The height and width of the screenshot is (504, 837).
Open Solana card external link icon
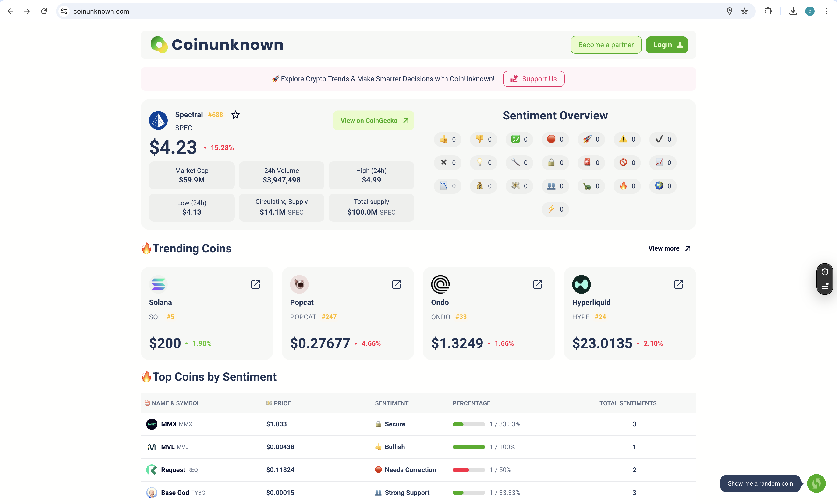point(255,284)
